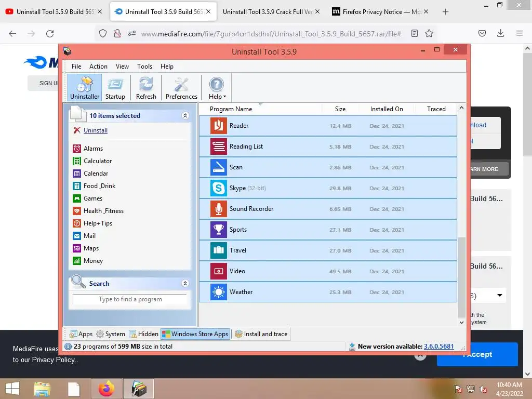Image resolution: width=532 pixels, height=399 pixels.
Task: Reload the page in Firefox
Action: coord(50,33)
